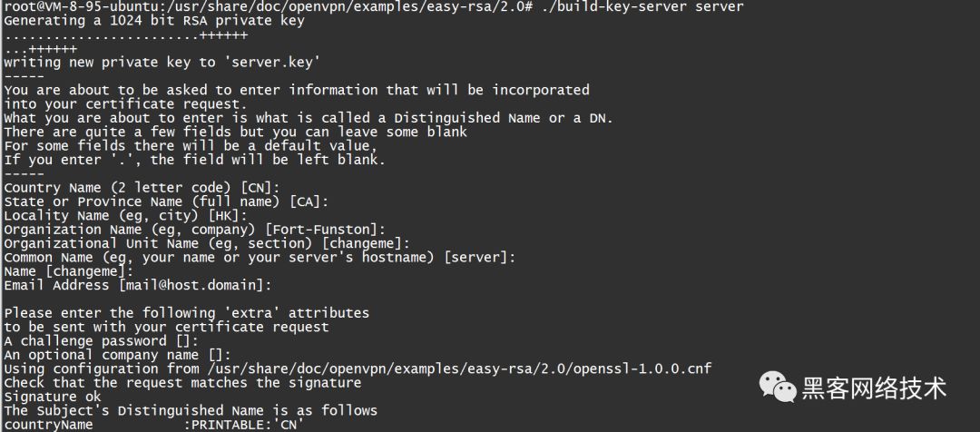Click the 'Generating a 1024 bit RSA private key' line
980x432 pixels.
point(153,21)
